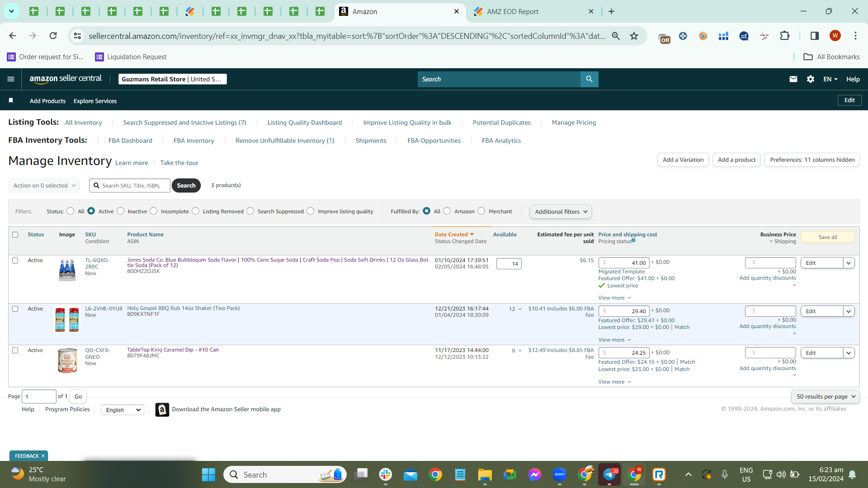The height and width of the screenshot is (488, 868).
Task: Click the bookmark flag icon beside Add Products
Action: tap(11, 100)
